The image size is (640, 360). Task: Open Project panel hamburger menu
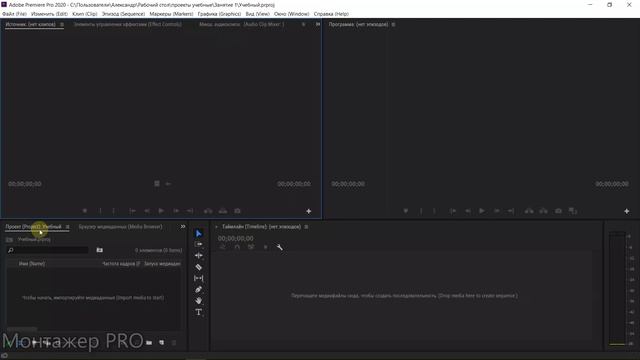[68, 227]
